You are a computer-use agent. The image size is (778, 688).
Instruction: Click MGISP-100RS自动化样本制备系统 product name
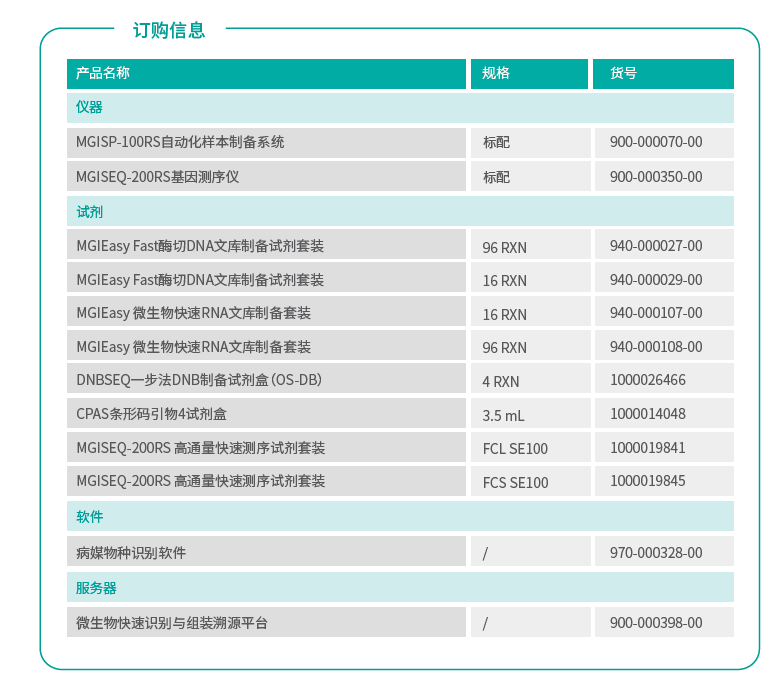pos(180,142)
